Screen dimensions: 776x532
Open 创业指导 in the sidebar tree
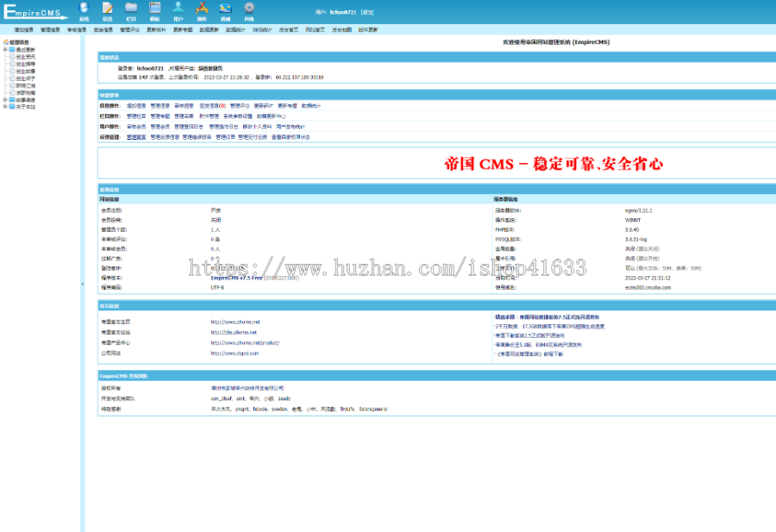(25, 65)
